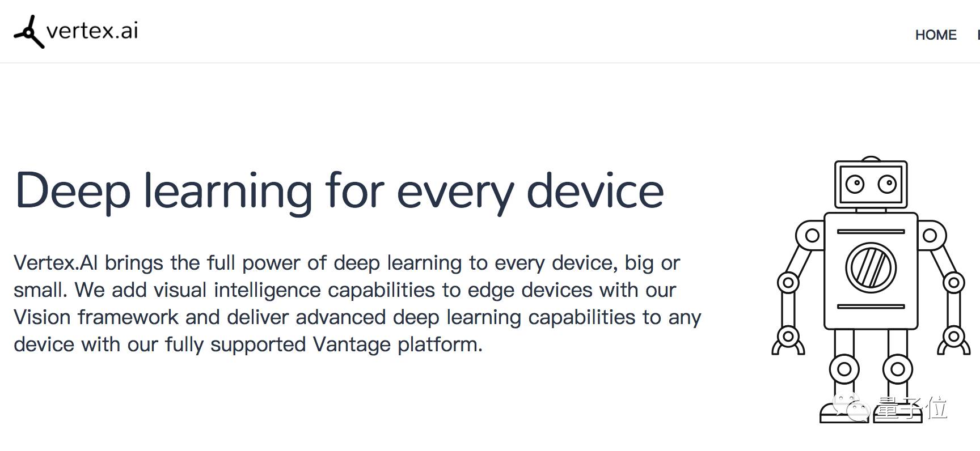Click the antenna bump atop the robot's head

871,159
